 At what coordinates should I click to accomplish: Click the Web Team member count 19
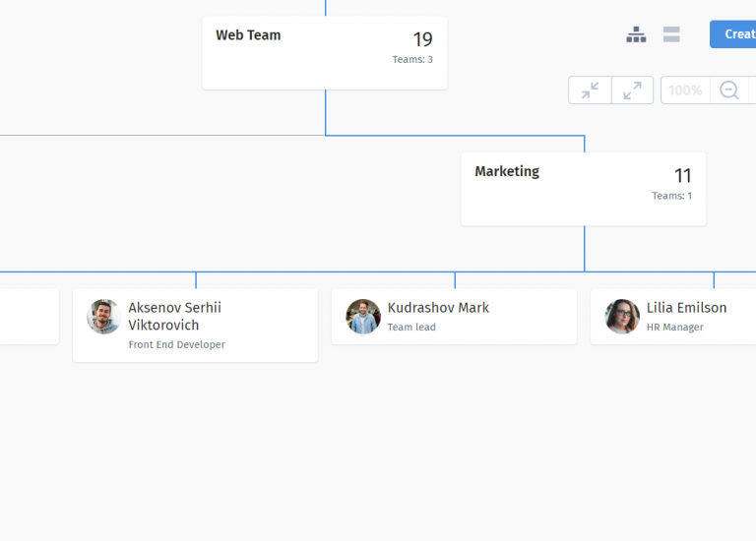click(422, 39)
